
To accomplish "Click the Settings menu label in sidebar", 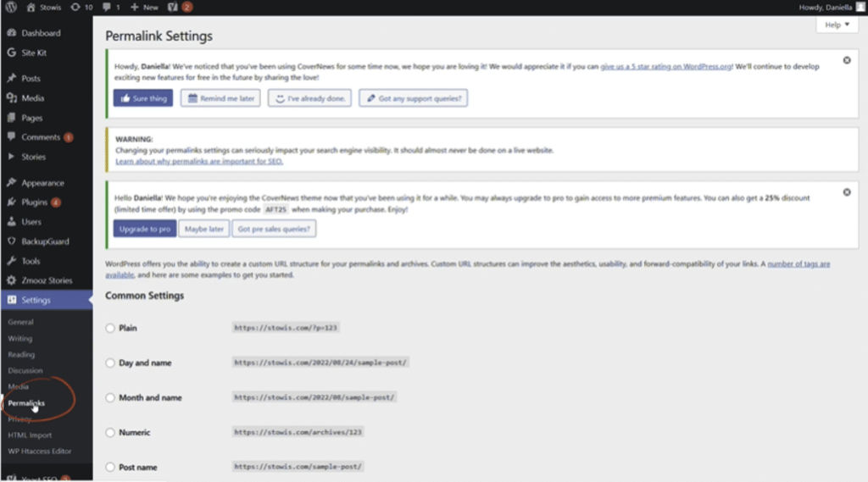I will (x=36, y=300).
